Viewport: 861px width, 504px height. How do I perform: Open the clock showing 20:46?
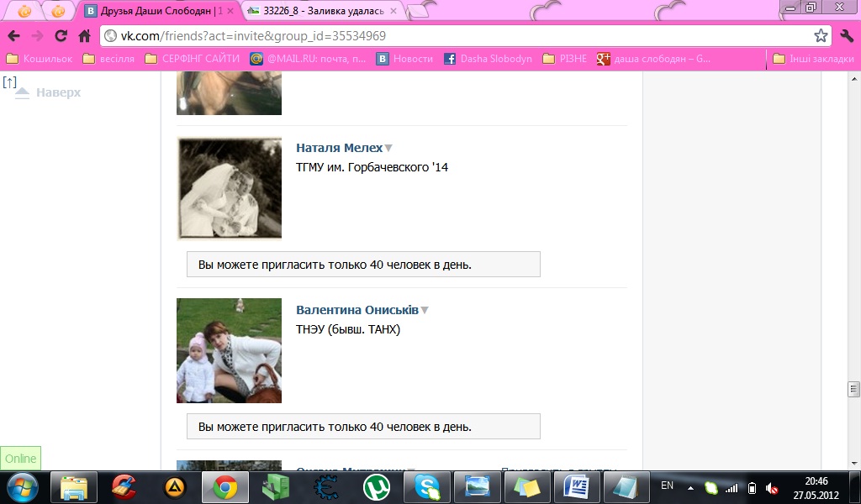[816, 488]
